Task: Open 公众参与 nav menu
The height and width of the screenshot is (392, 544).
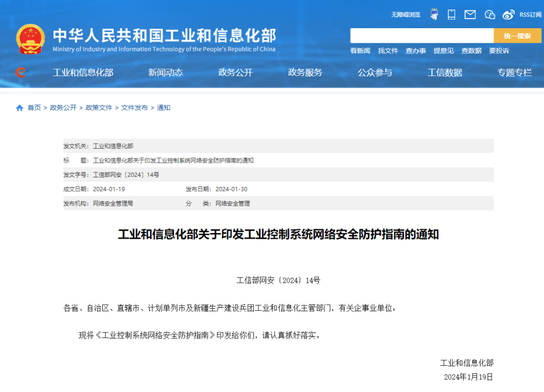Action: [x=375, y=73]
